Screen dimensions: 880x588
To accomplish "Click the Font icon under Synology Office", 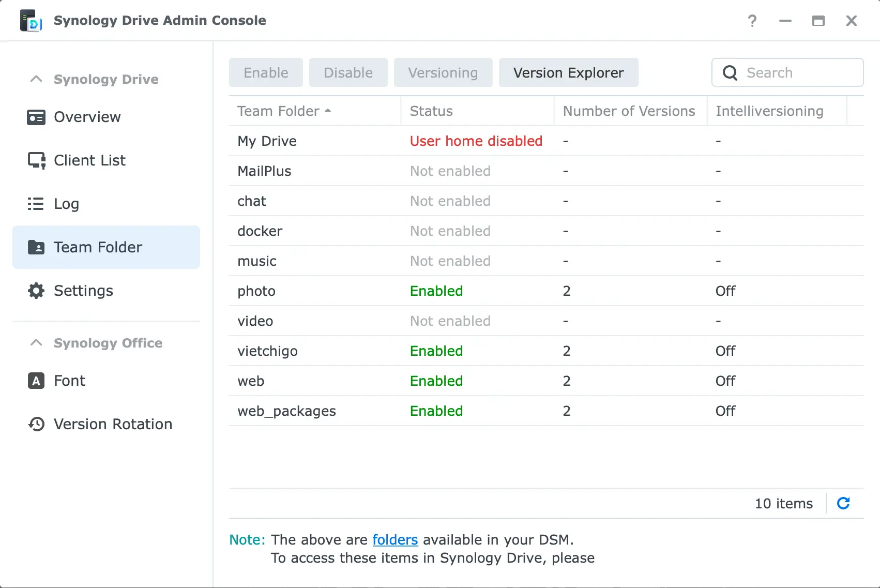I will click(x=36, y=381).
